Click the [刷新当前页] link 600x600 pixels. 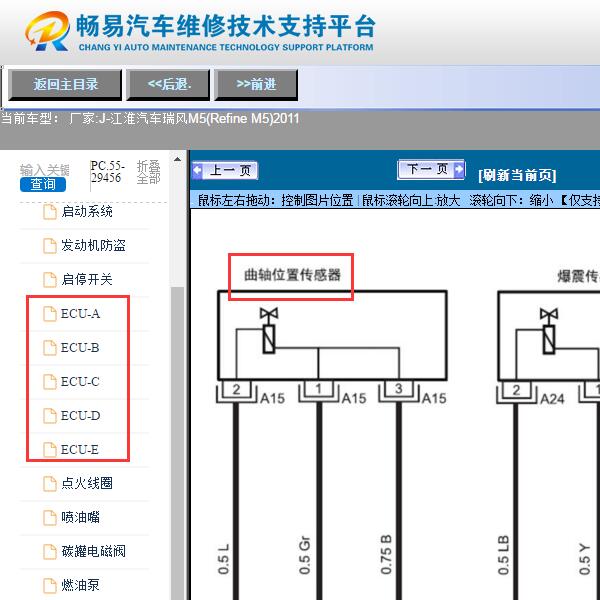pyautogui.click(x=517, y=175)
